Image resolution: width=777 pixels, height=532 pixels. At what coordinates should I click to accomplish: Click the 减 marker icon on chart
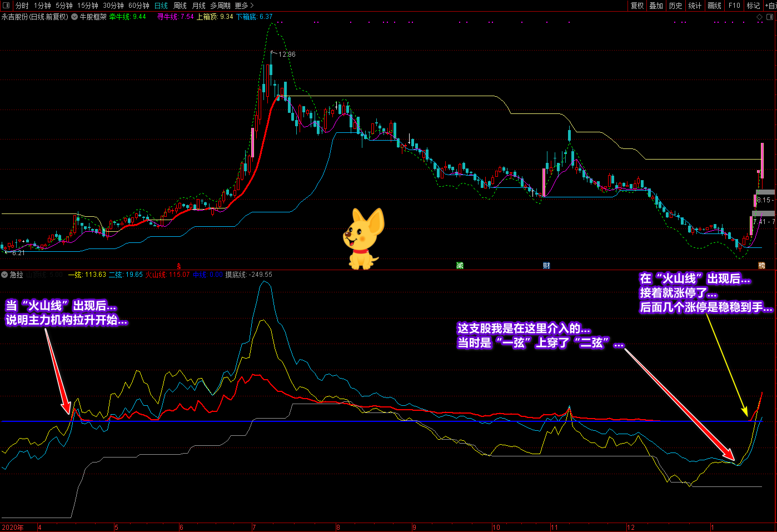coord(460,266)
